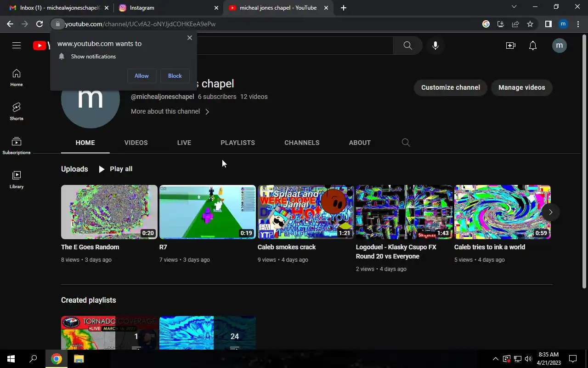This screenshot has height=368, width=588.
Task: Allow YouTube notifications
Action: (141, 76)
